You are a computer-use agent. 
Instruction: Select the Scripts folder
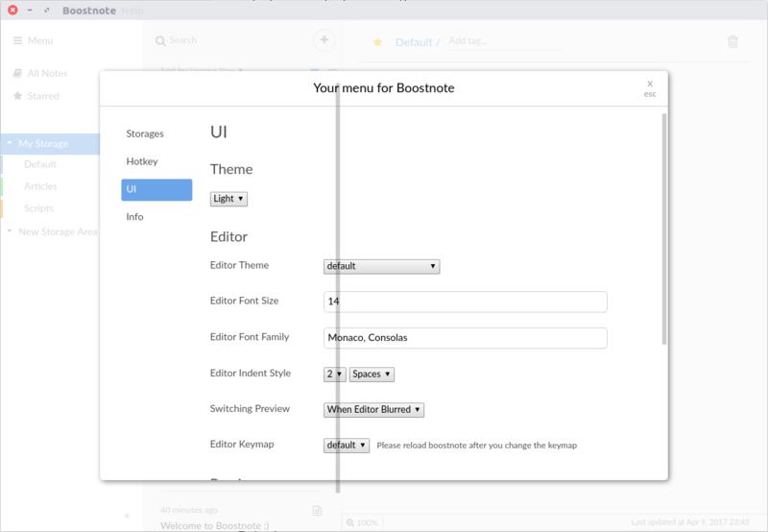(x=38, y=208)
